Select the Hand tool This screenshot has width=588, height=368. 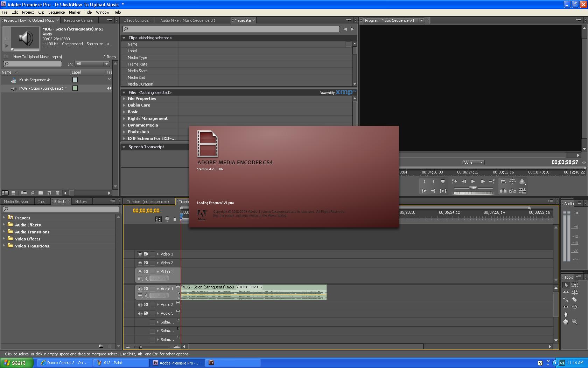(x=566, y=322)
